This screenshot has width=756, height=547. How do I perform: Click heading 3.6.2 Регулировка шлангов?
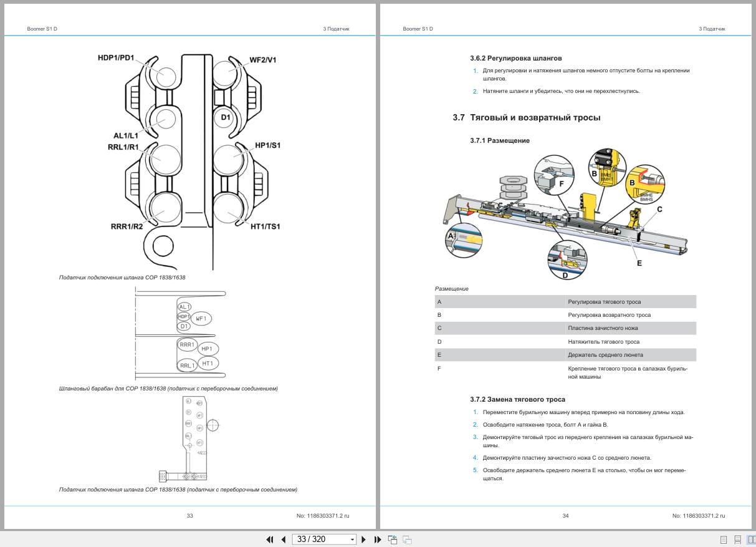point(516,57)
